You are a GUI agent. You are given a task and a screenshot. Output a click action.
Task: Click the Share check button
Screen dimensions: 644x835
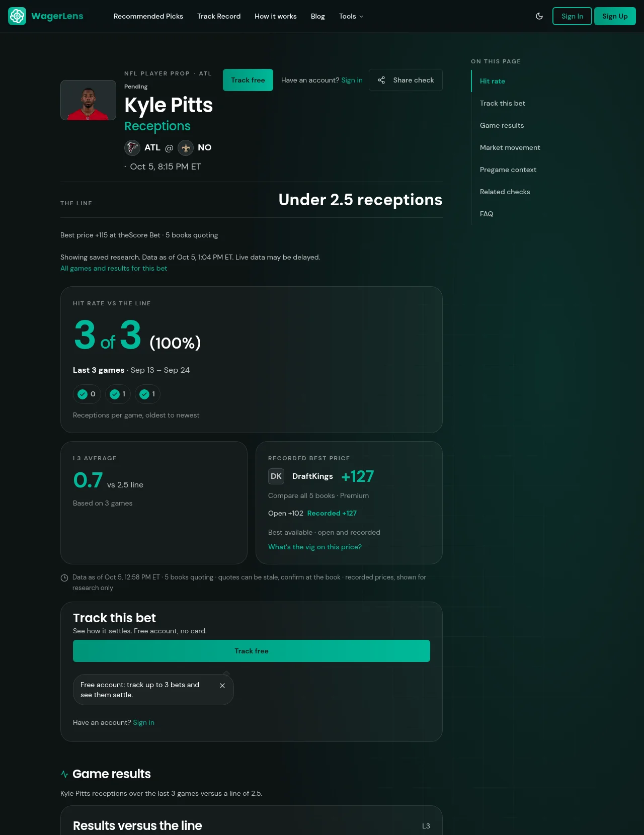click(x=406, y=80)
